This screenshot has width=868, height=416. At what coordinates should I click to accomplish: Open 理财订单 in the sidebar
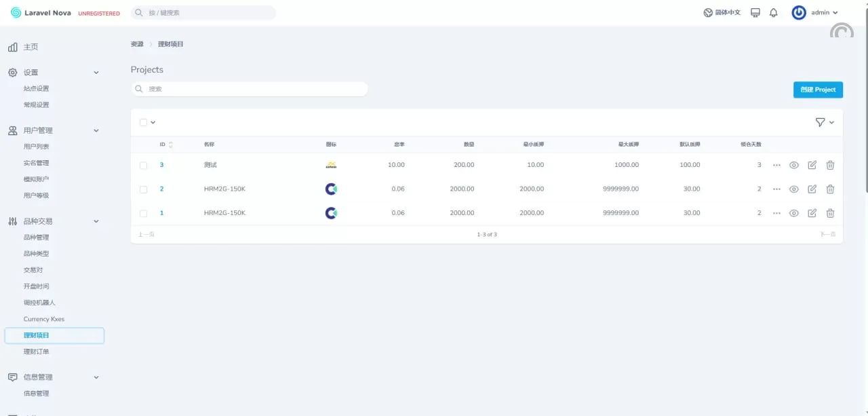(37, 352)
